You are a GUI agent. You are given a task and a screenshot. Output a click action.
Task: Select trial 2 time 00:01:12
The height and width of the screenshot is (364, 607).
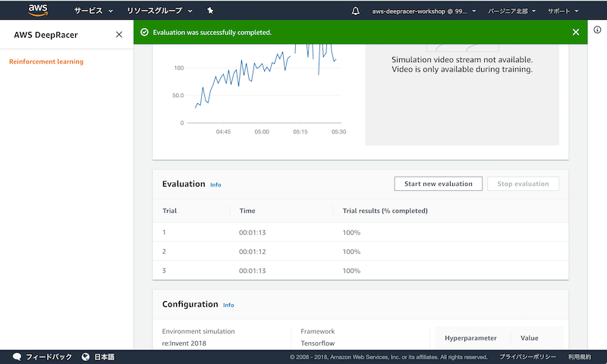253,252
